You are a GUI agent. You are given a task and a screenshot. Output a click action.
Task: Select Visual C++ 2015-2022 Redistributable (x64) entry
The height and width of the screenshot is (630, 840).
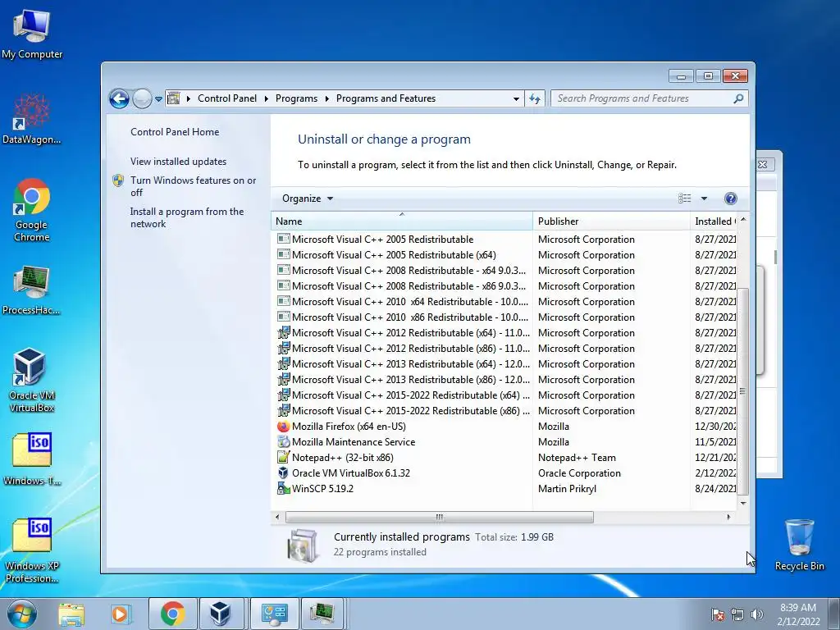pyautogui.click(x=411, y=395)
